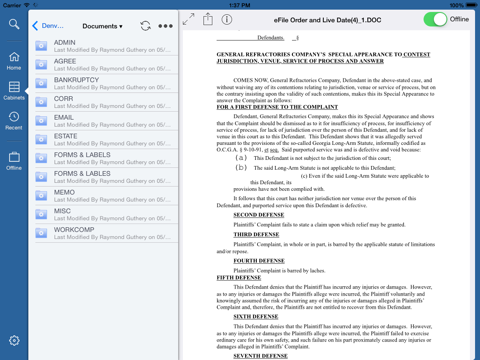
Task: Open the BANKRUPTCY folder
Action: 106,83
